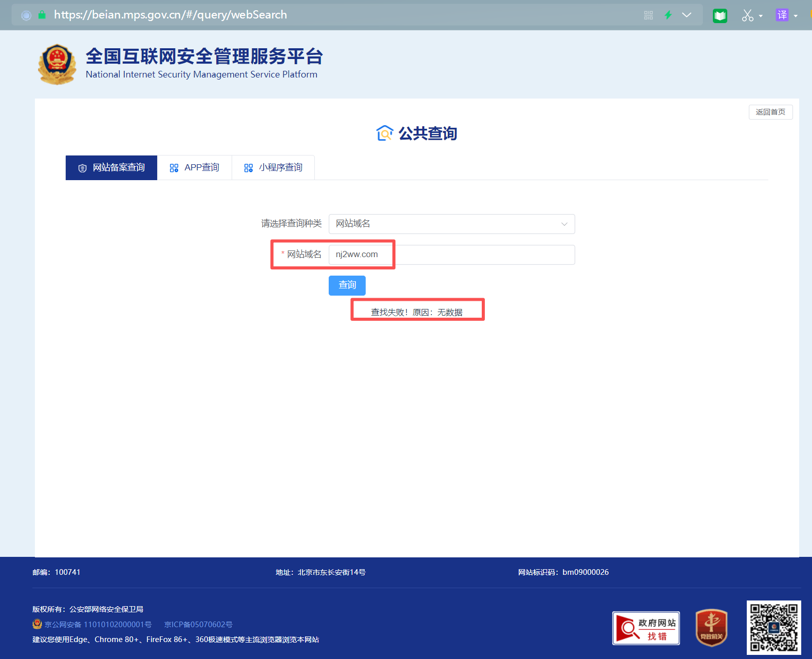
Task: Open the green book reader extension
Action: coord(720,16)
